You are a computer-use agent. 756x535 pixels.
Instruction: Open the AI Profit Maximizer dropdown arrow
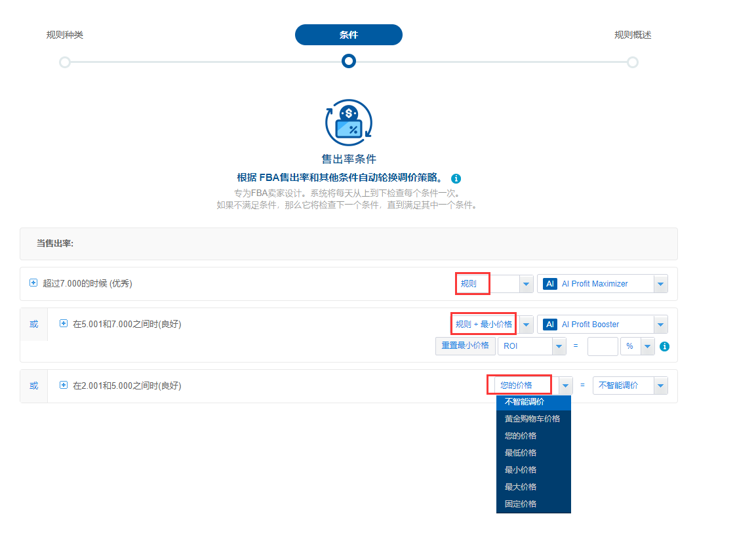(660, 284)
